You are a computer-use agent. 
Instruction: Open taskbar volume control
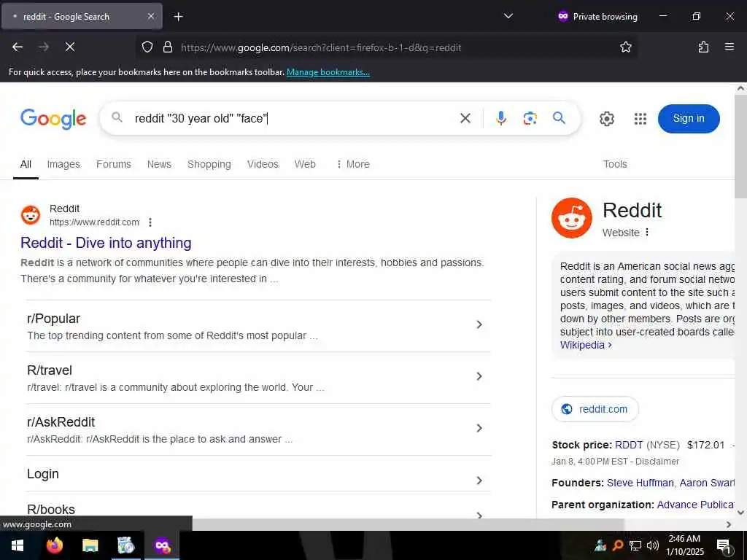pyautogui.click(x=653, y=545)
